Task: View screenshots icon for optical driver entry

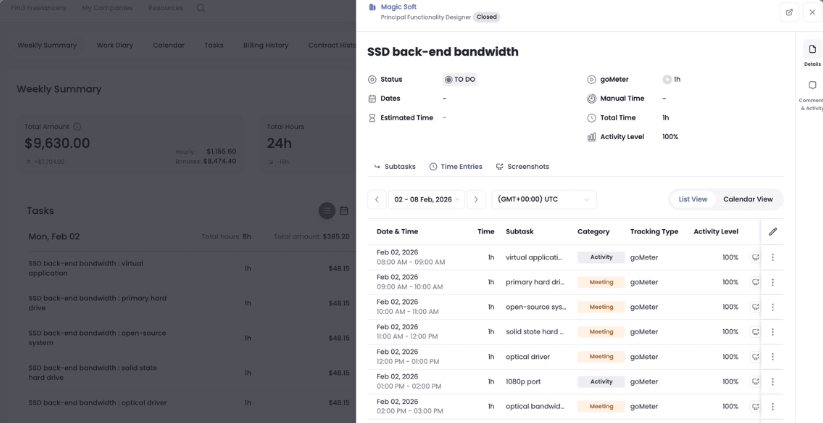Action: click(x=756, y=357)
